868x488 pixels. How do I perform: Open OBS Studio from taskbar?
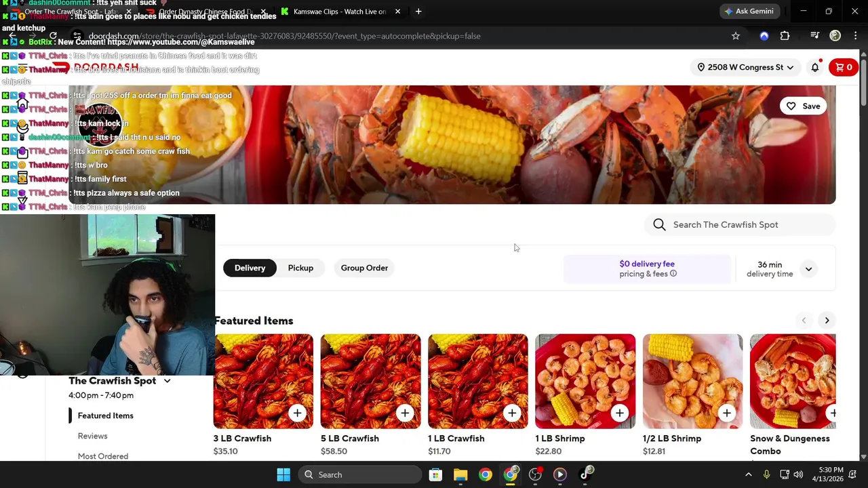[535, 474]
